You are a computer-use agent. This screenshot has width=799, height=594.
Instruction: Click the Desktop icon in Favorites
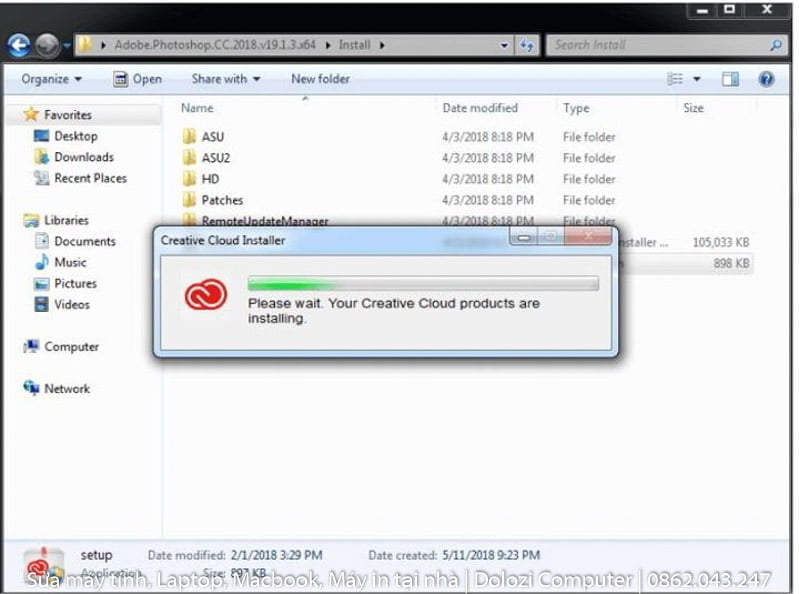click(42, 136)
